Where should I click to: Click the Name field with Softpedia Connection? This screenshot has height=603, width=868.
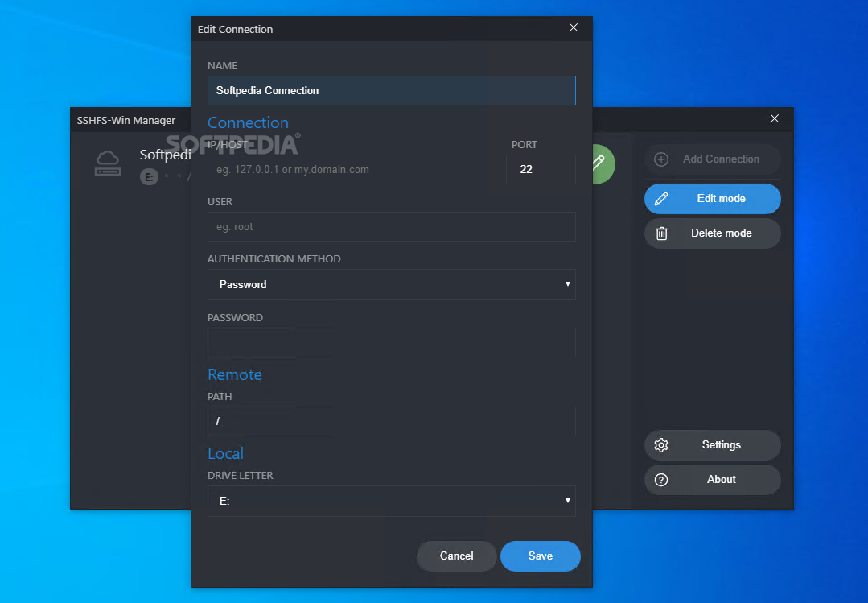(x=392, y=90)
